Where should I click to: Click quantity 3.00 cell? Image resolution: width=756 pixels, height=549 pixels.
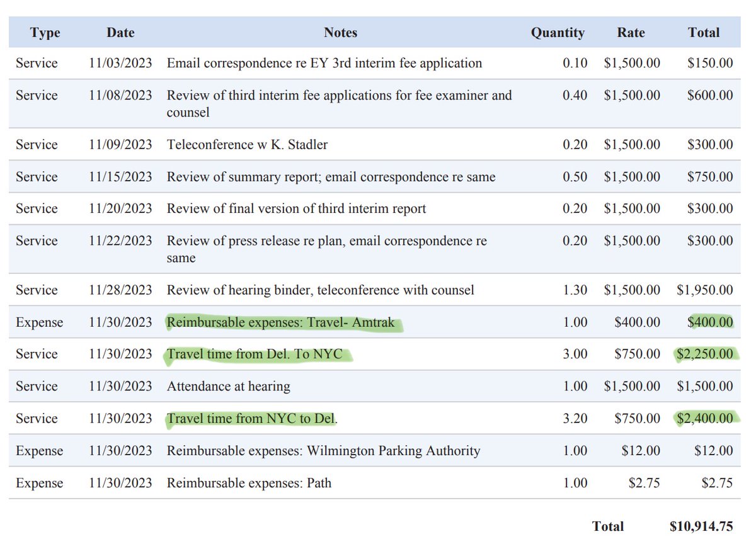(x=575, y=354)
